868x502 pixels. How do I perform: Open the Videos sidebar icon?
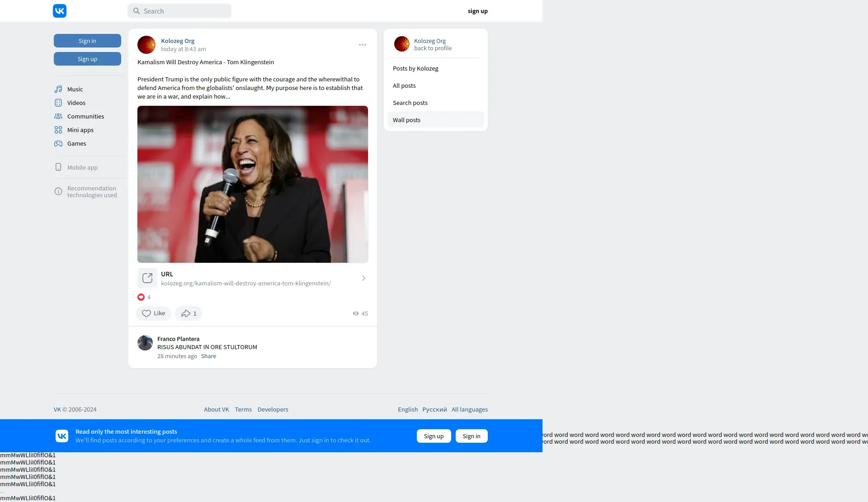click(x=58, y=103)
